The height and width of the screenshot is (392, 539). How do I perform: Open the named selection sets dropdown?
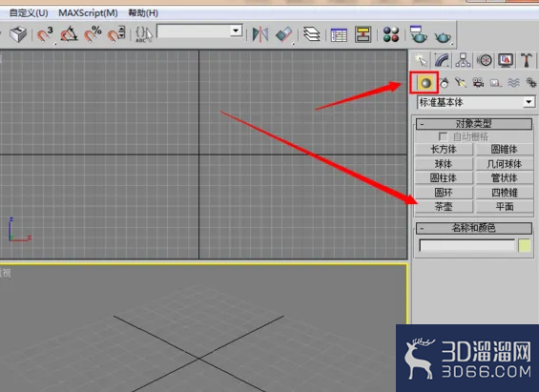(x=236, y=31)
